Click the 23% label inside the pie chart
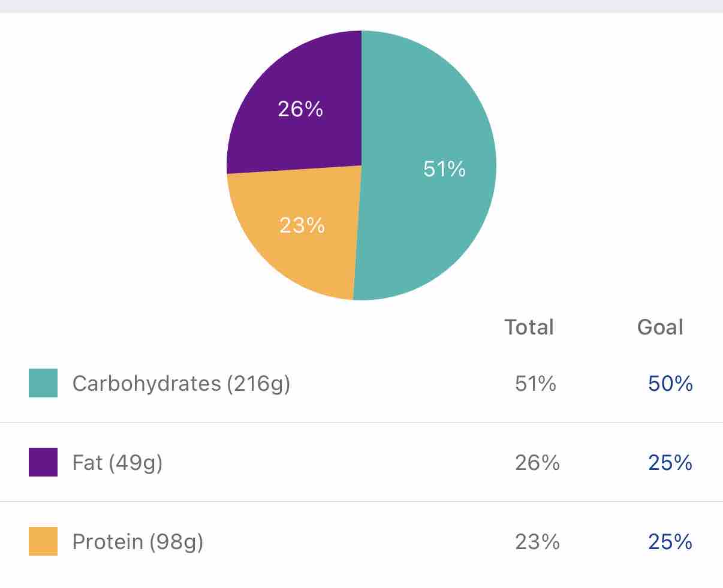Viewport: 723px width, 588px height. pos(302,225)
